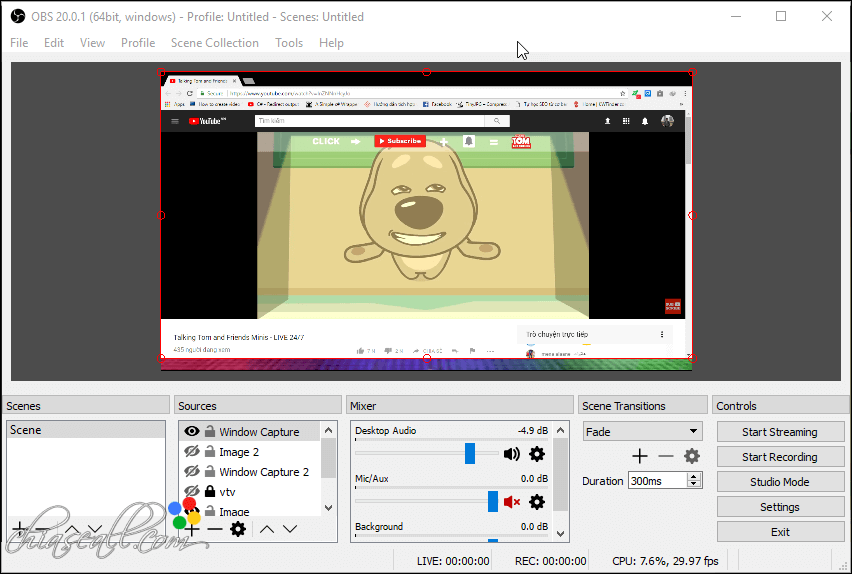Decrease the transition Duration using the down stepper arrow

(x=693, y=484)
